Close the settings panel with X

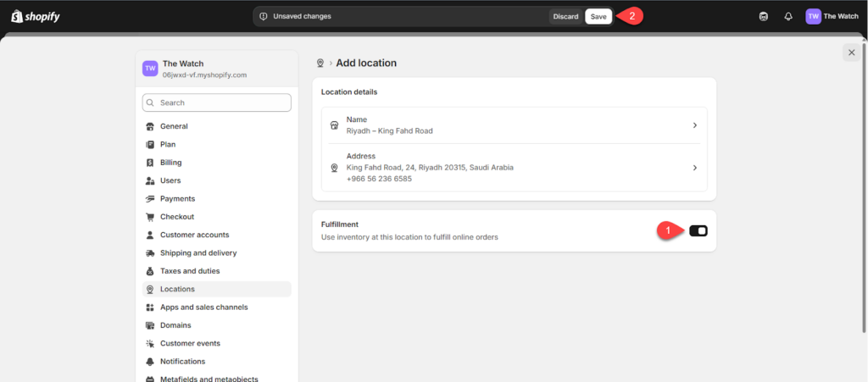pos(851,53)
